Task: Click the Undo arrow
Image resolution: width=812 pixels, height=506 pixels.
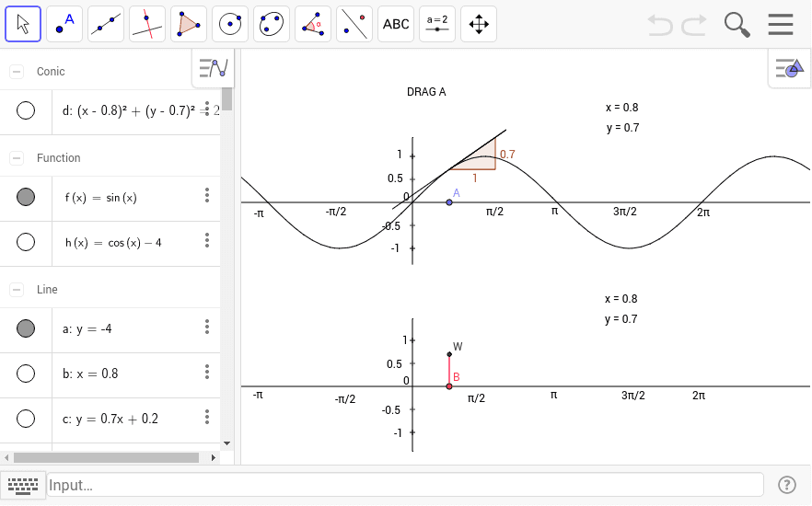Action: tap(660, 24)
